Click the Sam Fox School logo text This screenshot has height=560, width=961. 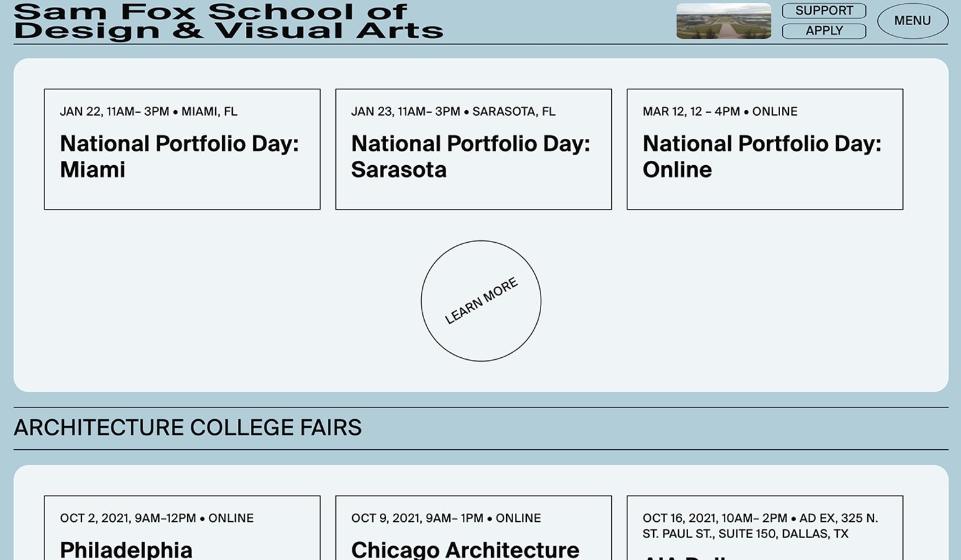point(210,11)
